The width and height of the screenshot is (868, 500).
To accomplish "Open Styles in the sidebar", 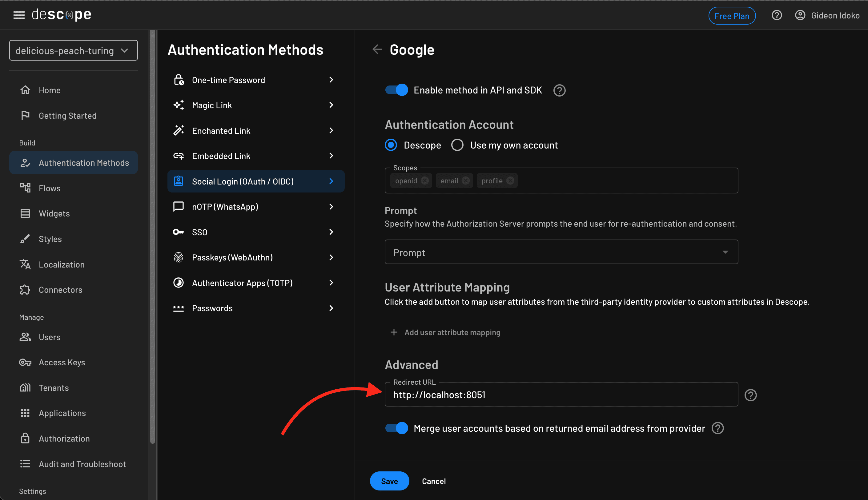I will (74, 239).
